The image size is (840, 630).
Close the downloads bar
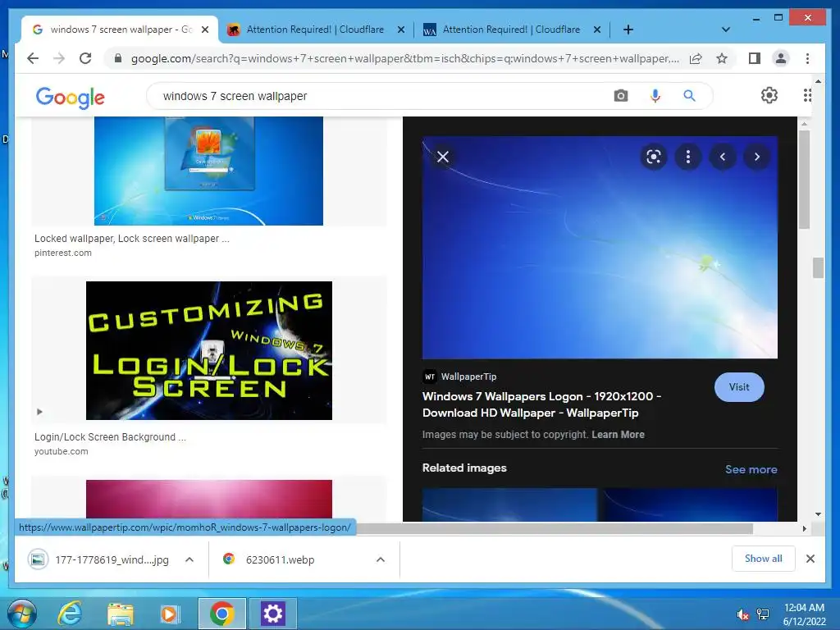[810, 559]
